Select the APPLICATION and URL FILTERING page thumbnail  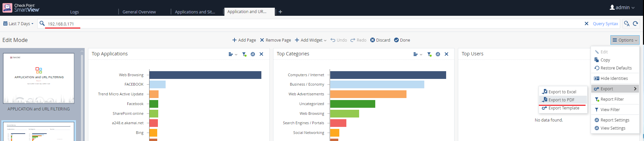(39, 78)
